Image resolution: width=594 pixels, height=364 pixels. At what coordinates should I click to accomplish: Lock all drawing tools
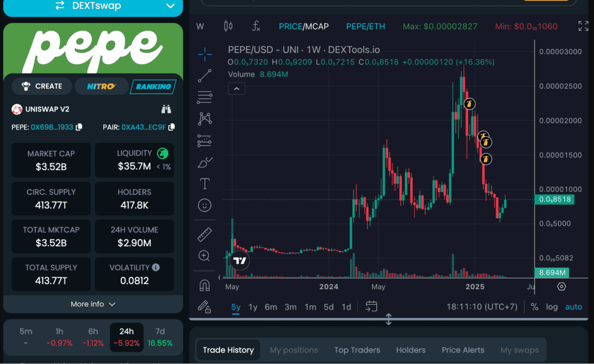pyautogui.click(x=204, y=307)
